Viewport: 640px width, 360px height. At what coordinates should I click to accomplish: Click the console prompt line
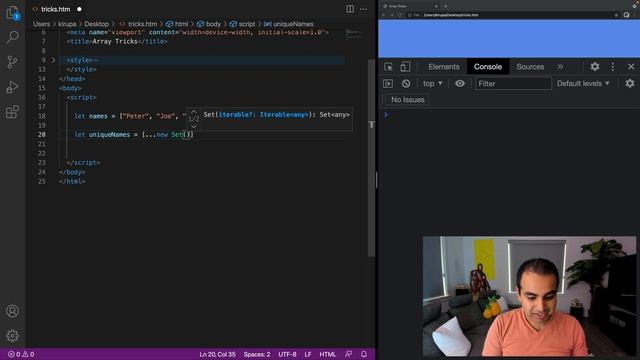click(x=509, y=115)
